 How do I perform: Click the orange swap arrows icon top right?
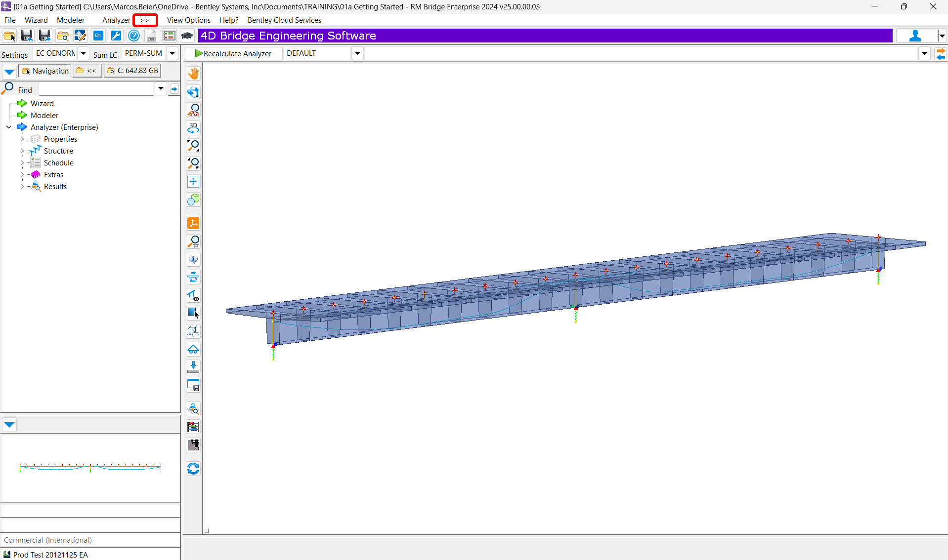(x=941, y=53)
